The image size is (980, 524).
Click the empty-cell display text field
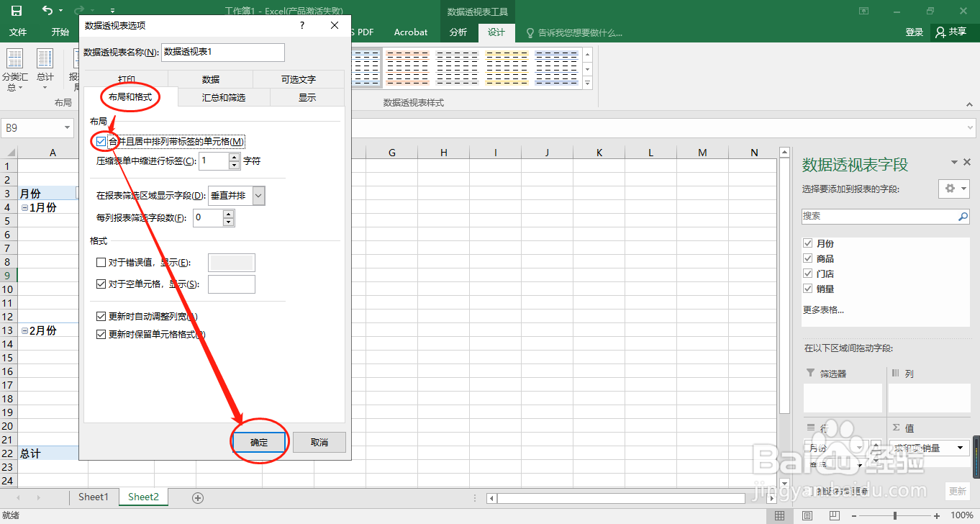[x=231, y=284]
